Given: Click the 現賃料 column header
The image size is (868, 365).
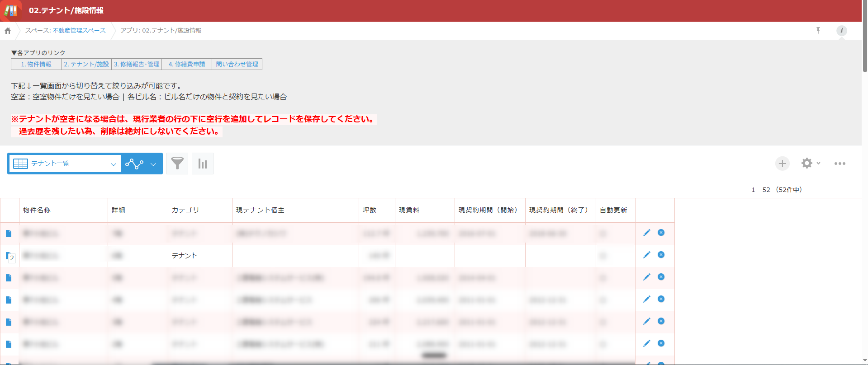Looking at the screenshot, I should pyautogui.click(x=409, y=210).
